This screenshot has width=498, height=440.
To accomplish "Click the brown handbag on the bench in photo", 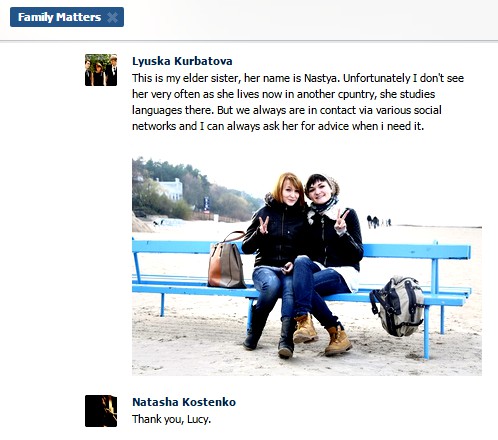I will (x=227, y=260).
